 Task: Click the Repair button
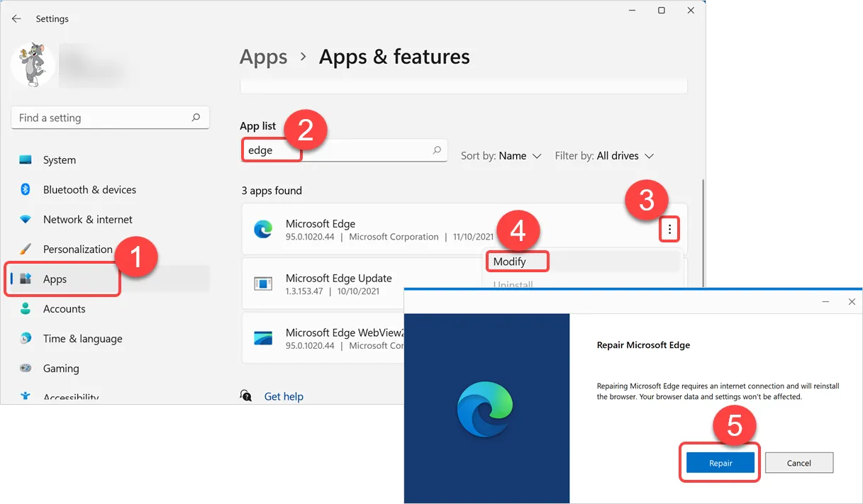[720, 462]
